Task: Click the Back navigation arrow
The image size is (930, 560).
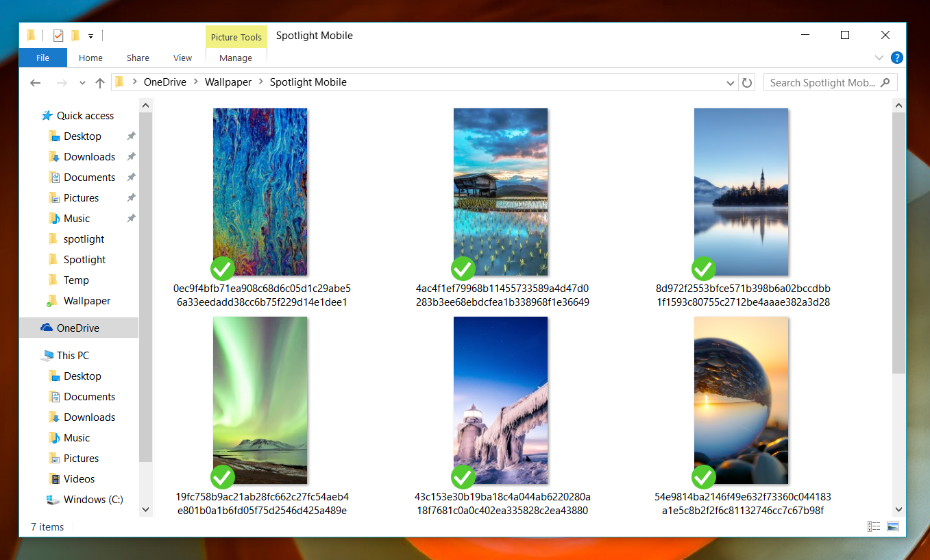Action: [35, 82]
